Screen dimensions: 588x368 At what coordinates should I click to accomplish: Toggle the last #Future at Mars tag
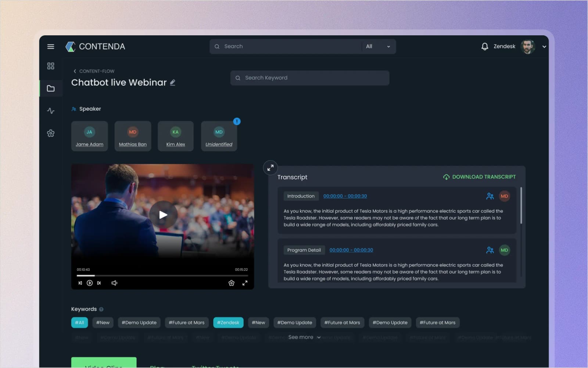[x=437, y=323]
